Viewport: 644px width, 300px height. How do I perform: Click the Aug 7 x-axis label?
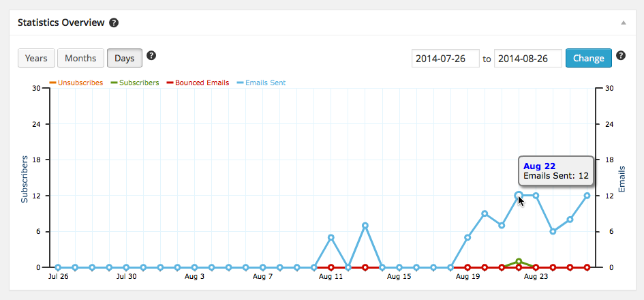pyautogui.click(x=262, y=277)
